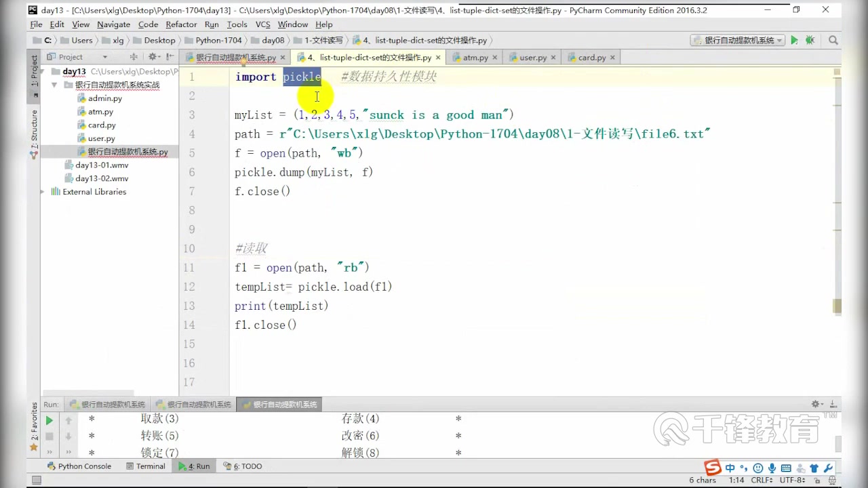Open Search Everywhere magnifier icon
This screenshot has height=488, width=868.
[x=833, y=40]
